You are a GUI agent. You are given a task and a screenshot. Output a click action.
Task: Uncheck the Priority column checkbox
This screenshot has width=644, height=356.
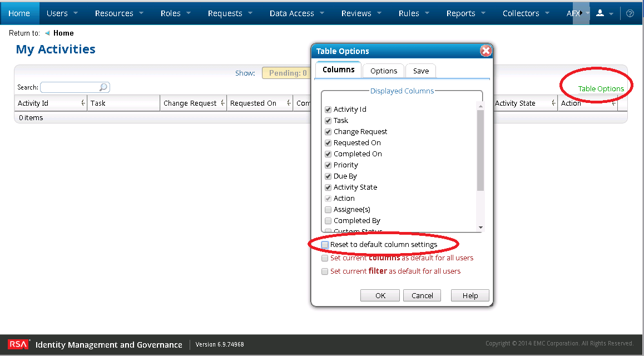click(x=328, y=165)
